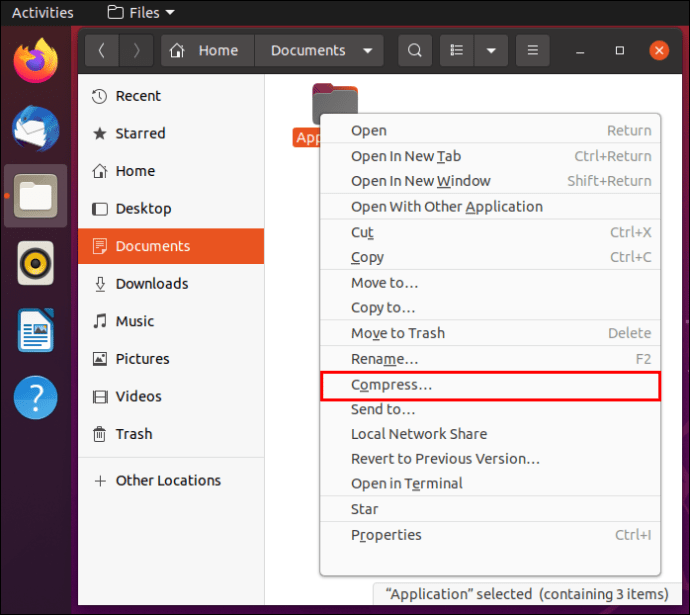This screenshot has height=615, width=690.
Task: Click Activities in the top bar
Action: pos(43,13)
